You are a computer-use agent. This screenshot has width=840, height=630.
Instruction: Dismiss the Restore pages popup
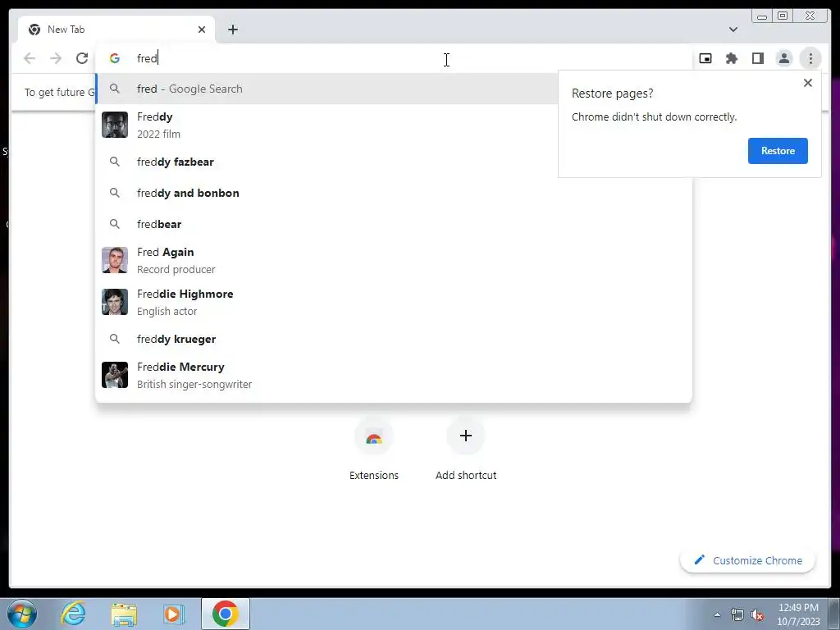(808, 83)
